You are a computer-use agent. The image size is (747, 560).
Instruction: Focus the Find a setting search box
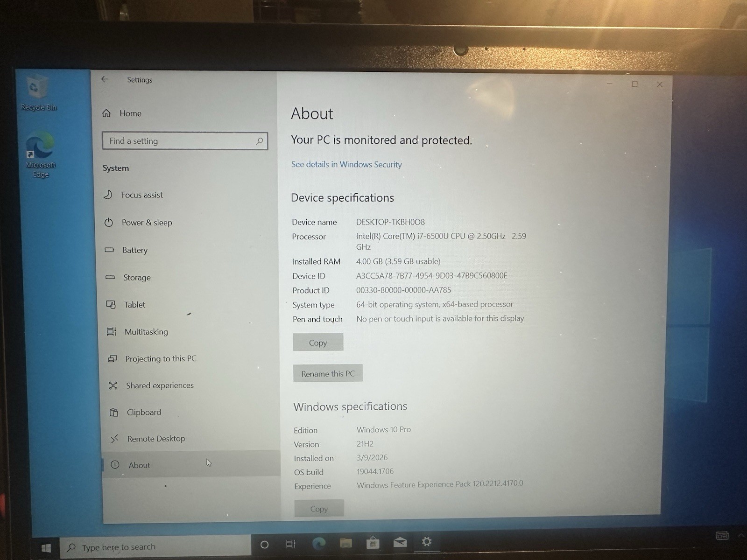pyautogui.click(x=185, y=141)
